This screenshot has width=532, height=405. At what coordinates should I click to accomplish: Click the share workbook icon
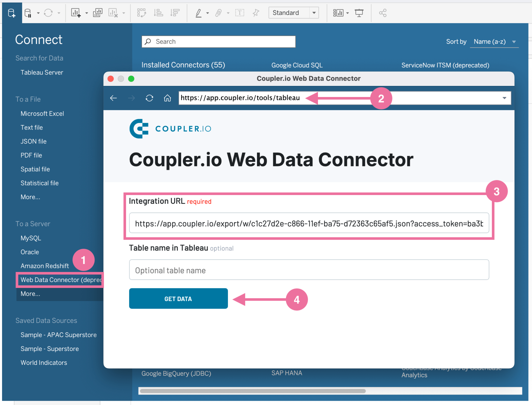tap(383, 12)
